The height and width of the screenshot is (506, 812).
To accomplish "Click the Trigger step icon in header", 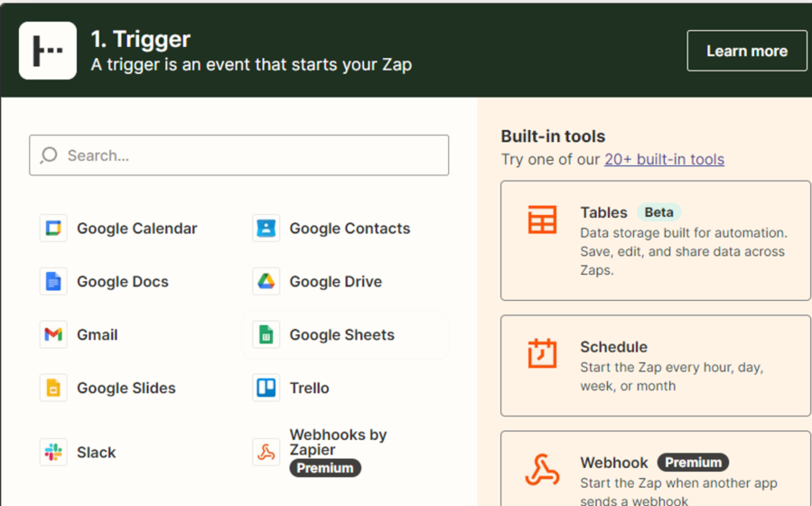I will tap(48, 51).
